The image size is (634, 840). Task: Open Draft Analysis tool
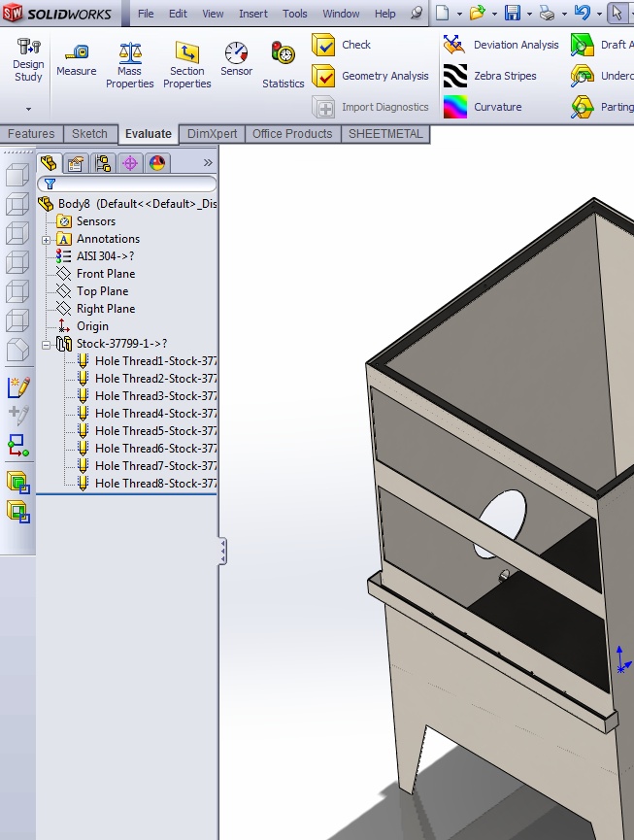[x=602, y=45]
